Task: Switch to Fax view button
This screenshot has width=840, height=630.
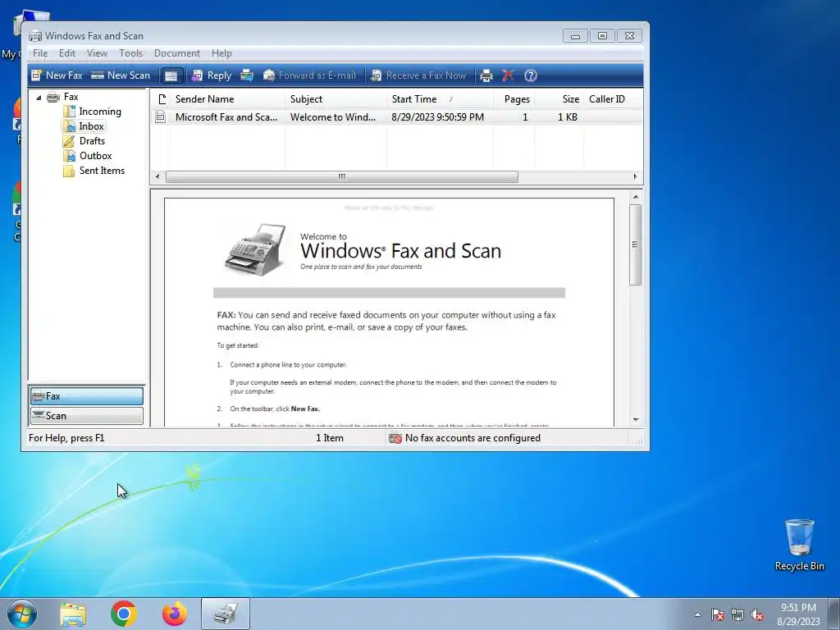Action: [87, 396]
